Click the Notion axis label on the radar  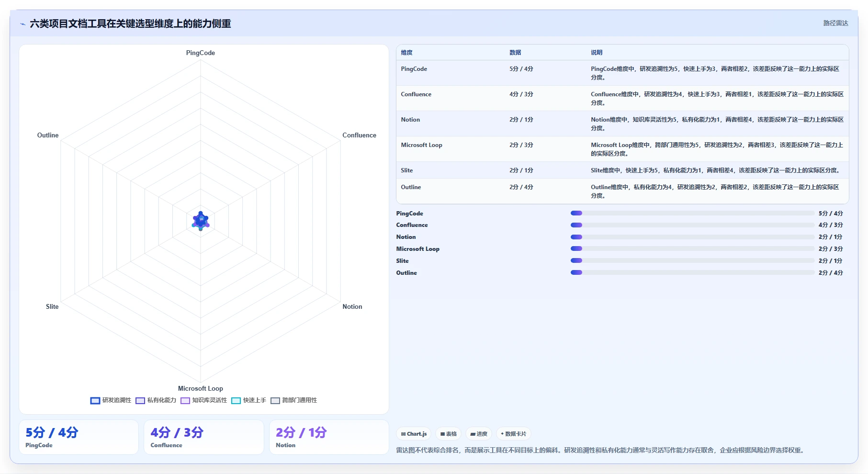352,306
